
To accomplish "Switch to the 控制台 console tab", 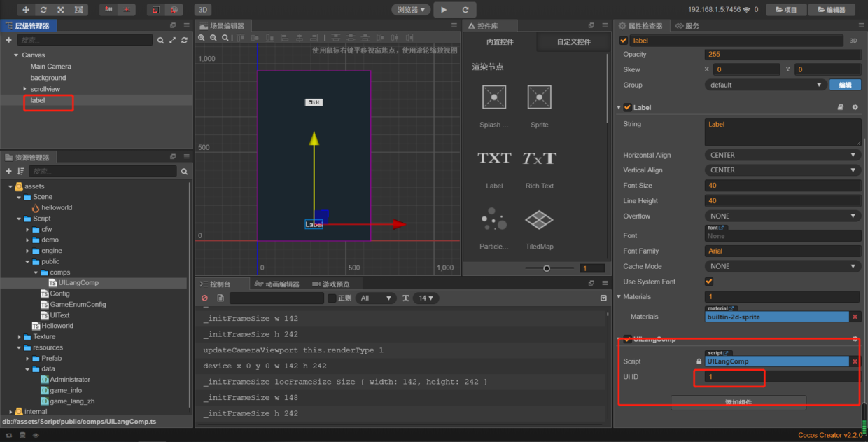I will click(x=215, y=284).
